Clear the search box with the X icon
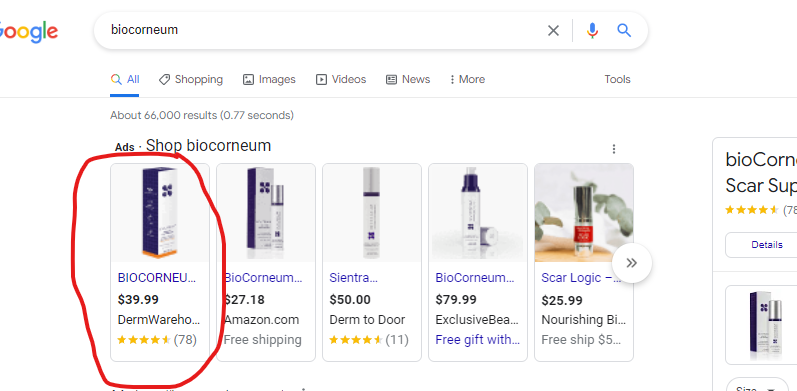The width and height of the screenshot is (797, 391). coord(553,31)
